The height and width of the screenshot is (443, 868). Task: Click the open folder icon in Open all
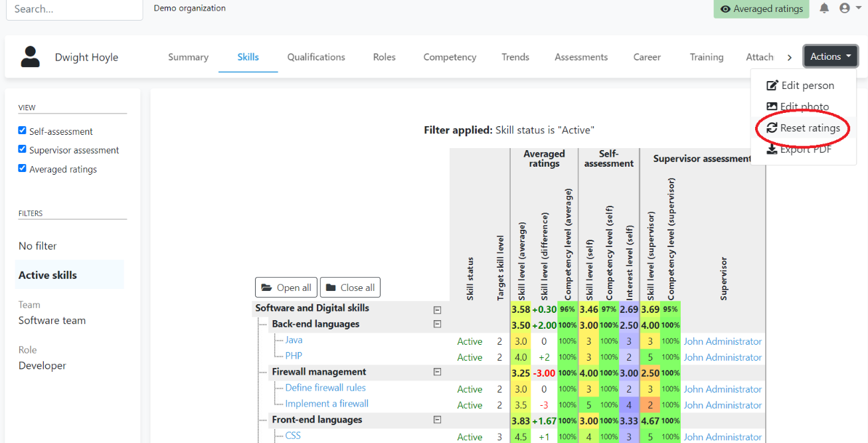tap(266, 288)
